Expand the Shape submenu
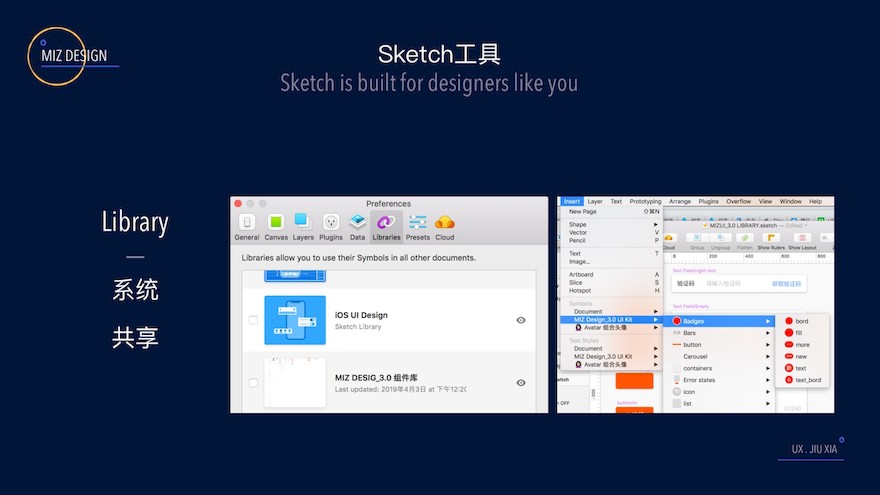 coord(612,224)
